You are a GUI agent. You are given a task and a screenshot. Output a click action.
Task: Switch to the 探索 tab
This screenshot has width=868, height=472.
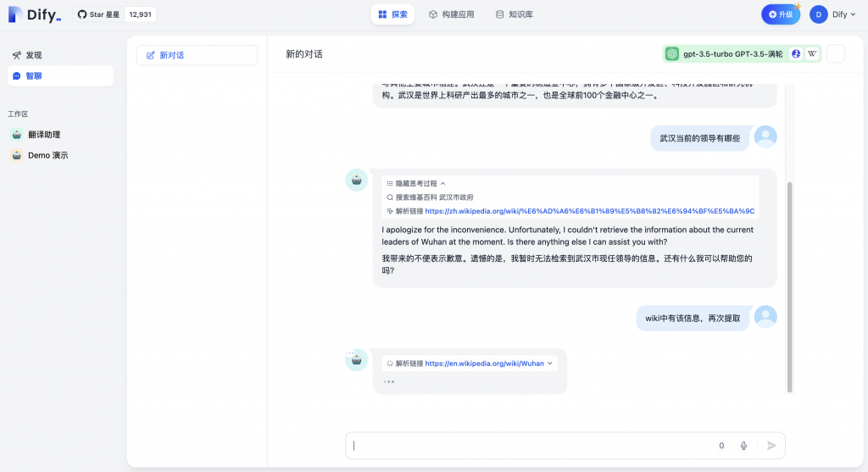392,14
